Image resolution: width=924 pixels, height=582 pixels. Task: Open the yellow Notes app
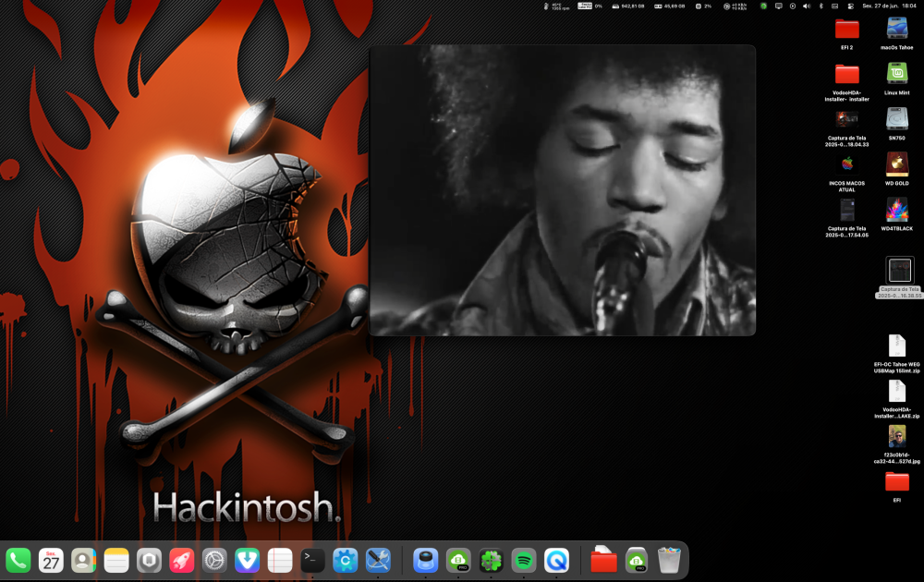116,560
